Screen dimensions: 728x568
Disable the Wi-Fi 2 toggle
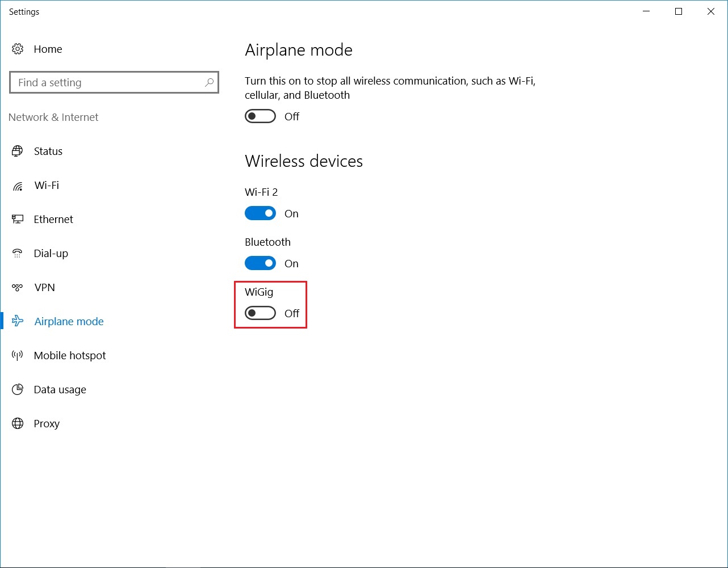pyautogui.click(x=260, y=213)
